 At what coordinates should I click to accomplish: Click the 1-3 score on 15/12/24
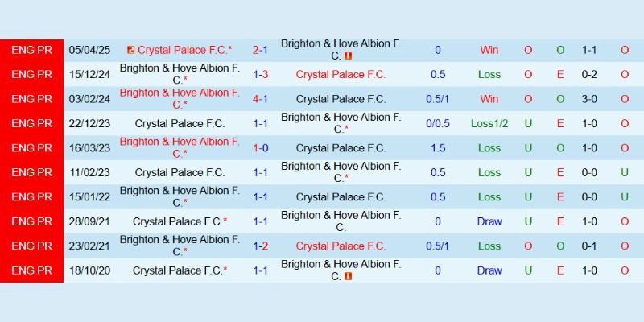click(x=261, y=75)
